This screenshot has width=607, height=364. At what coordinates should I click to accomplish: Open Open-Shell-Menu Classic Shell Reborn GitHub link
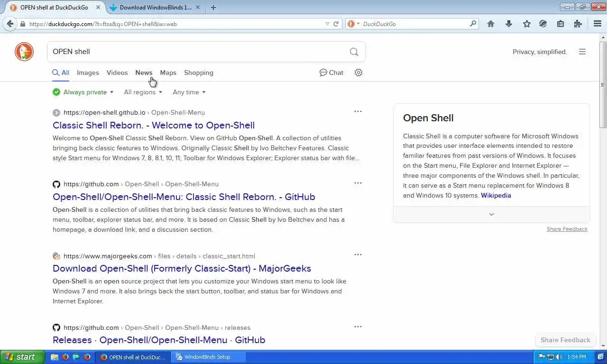click(184, 197)
